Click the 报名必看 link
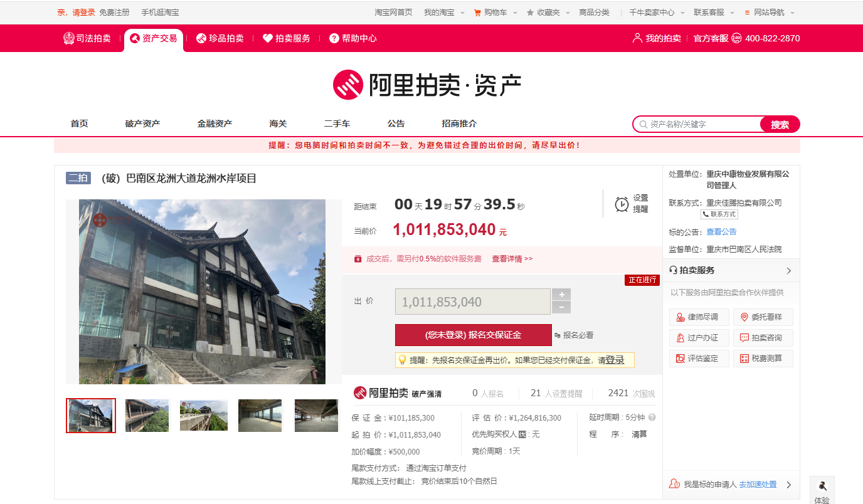This screenshot has height=504, width=863. (x=574, y=335)
